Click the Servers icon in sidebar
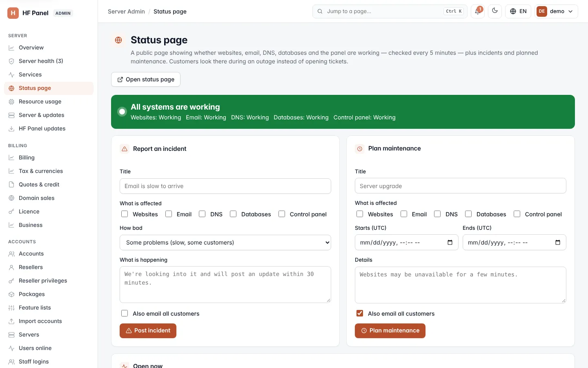588x368 pixels. (11, 335)
